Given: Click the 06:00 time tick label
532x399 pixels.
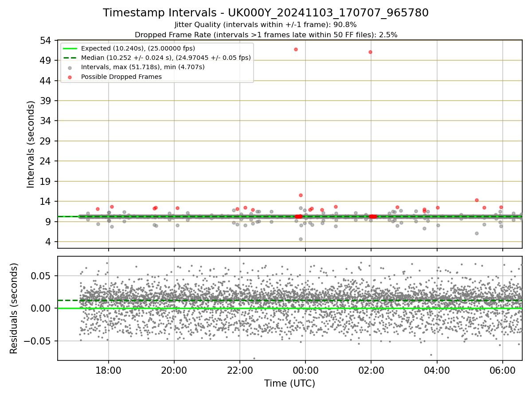Looking at the screenshot, I should (x=502, y=370).
